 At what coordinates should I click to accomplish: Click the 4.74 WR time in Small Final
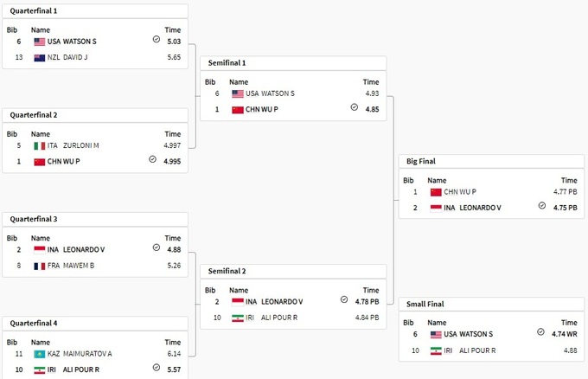[x=562, y=334]
